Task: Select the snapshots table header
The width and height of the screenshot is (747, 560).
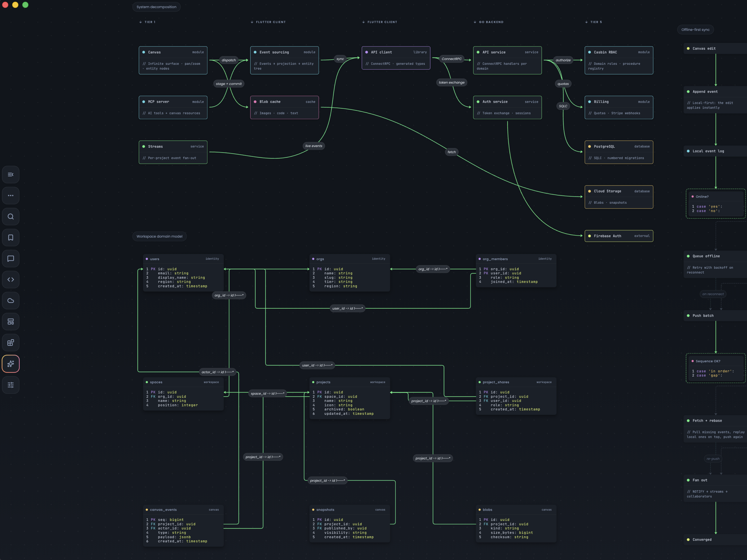Action: coord(349,510)
